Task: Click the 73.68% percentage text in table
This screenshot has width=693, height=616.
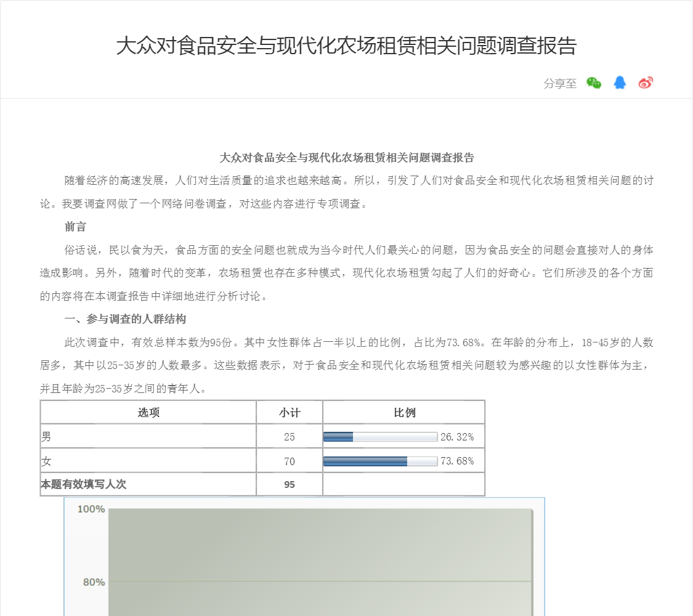Action: point(457,461)
